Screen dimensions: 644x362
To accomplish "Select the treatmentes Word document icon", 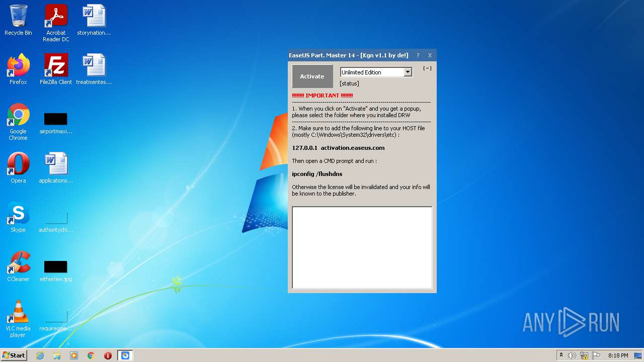I will pyautogui.click(x=94, y=69).
